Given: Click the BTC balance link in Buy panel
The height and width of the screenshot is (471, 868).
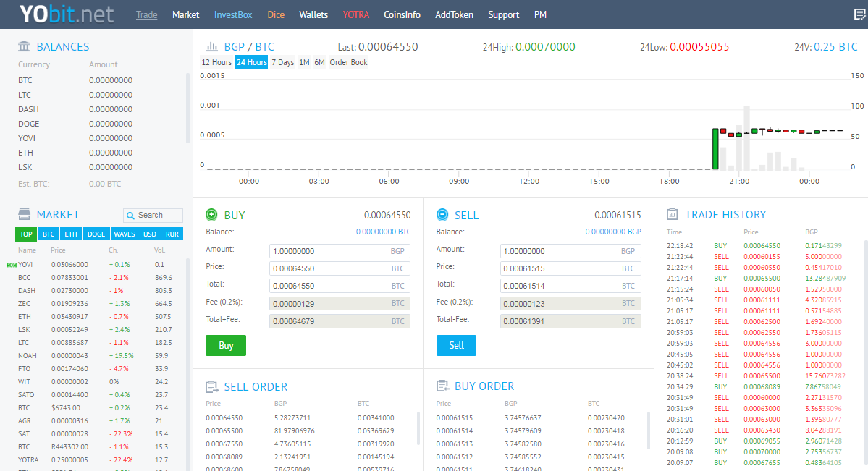Looking at the screenshot, I should (x=383, y=232).
